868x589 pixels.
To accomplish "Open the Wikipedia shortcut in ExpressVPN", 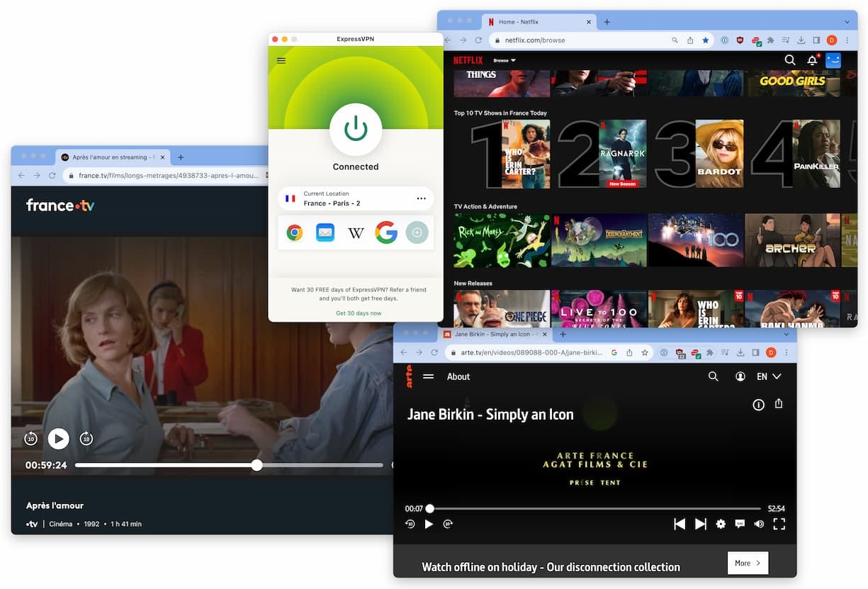I will click(x=356, y=232).
